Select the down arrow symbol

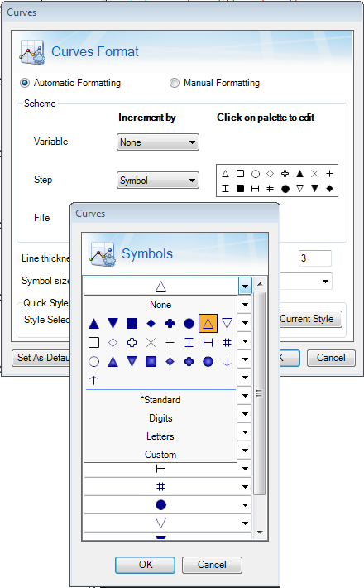click(227, 362)
